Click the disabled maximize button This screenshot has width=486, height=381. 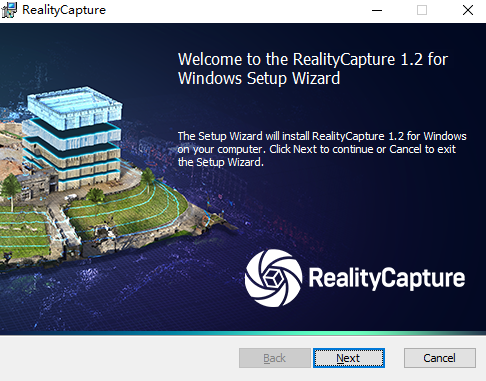(422, 10)
